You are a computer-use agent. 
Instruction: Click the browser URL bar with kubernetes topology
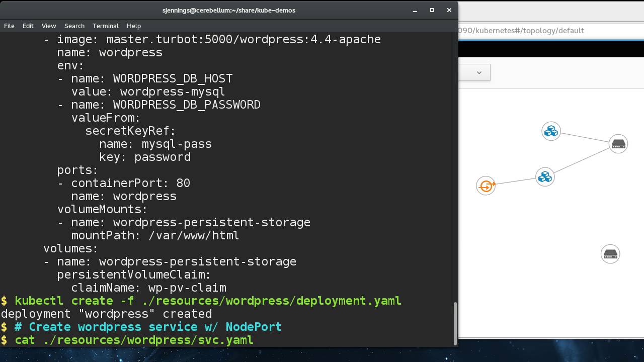click(551, 31)
